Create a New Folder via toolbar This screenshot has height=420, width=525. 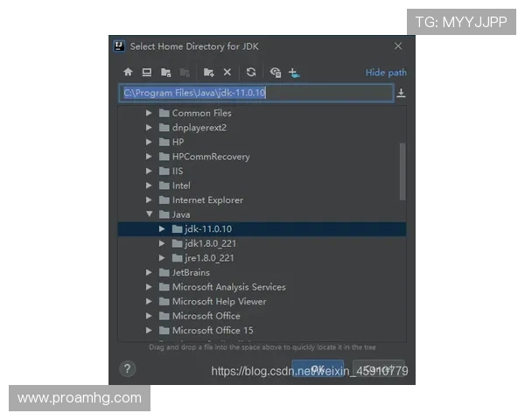(208, 73)
